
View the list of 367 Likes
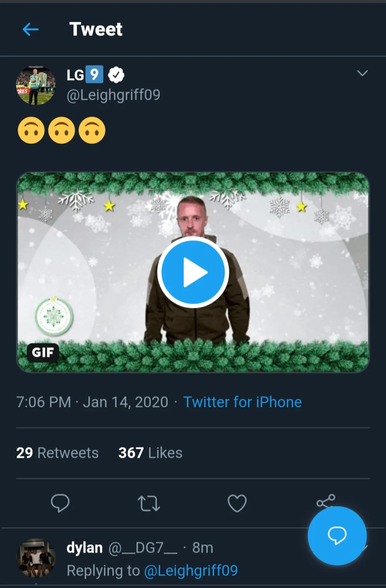coord(150,453)
